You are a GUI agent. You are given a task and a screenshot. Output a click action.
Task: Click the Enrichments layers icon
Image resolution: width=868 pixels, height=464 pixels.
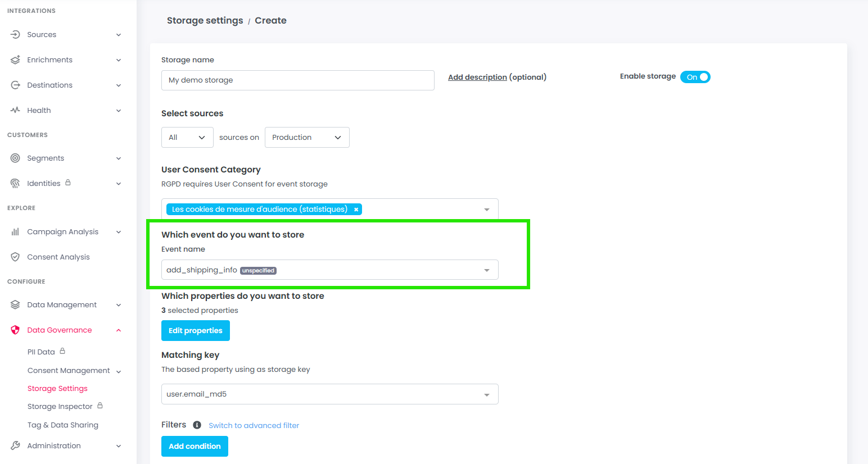coord(15,60)
